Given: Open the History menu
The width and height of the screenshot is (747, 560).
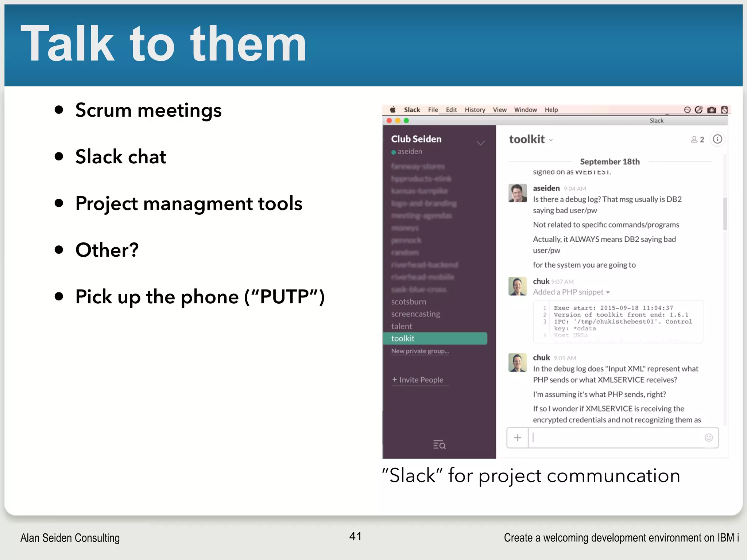Looking at the screenshot, I should (x=475, y=110).
